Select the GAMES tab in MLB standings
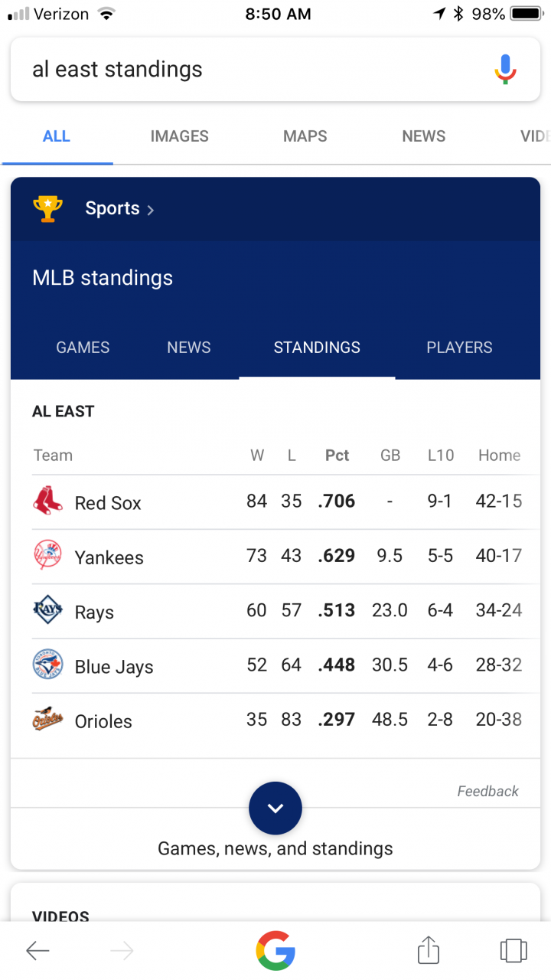Viewport: 551px width, 980px height. (83, 348)
